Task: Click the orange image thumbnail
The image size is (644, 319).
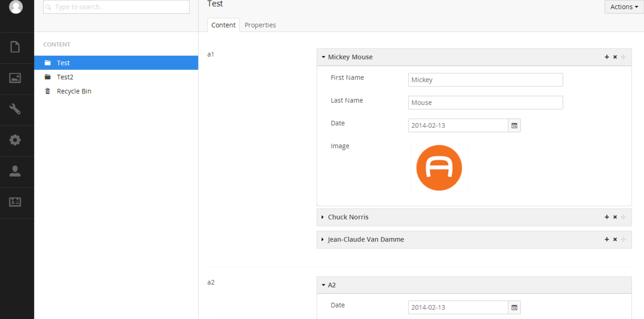Action: [439, 168]
